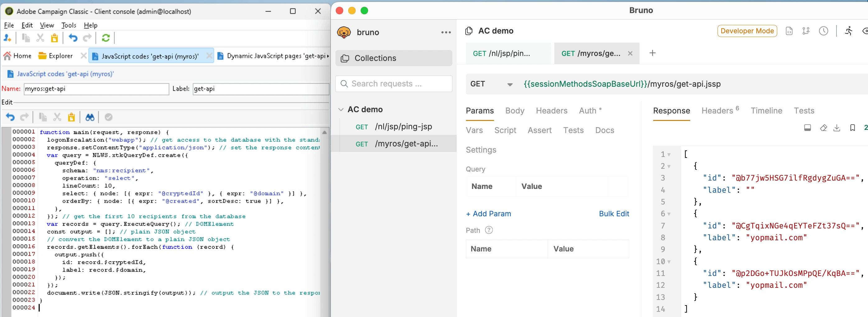The height and width of the screenshot is (317, 868).
Task: Close the JavaScript codes tab
Action: coord(209,56)
